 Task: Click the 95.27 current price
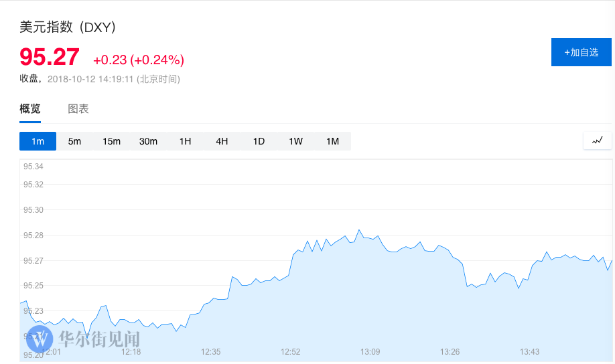coord(50,57)
